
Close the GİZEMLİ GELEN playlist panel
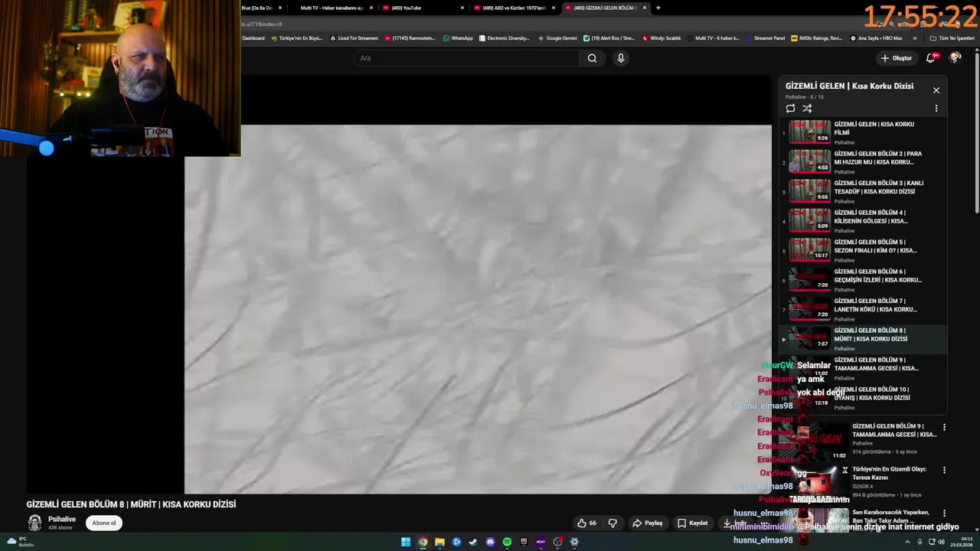coord(936,90)
